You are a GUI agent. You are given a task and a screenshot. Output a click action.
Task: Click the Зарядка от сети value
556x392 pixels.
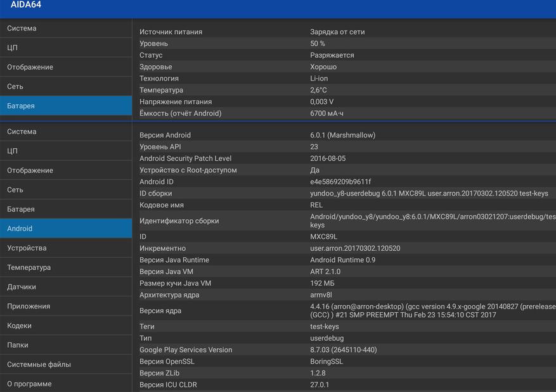point(337,32)
